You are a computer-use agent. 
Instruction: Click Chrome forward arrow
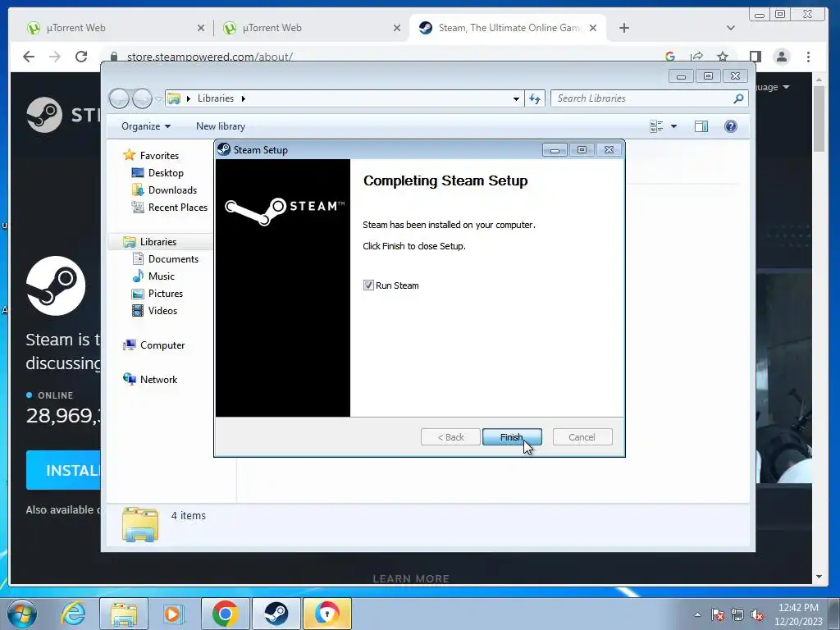pos(55,57)
